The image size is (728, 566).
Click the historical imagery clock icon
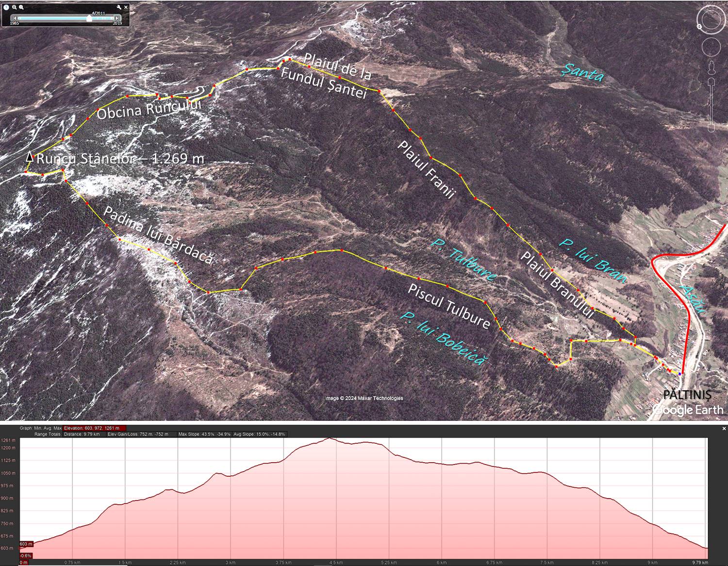(x=6, y=7)
